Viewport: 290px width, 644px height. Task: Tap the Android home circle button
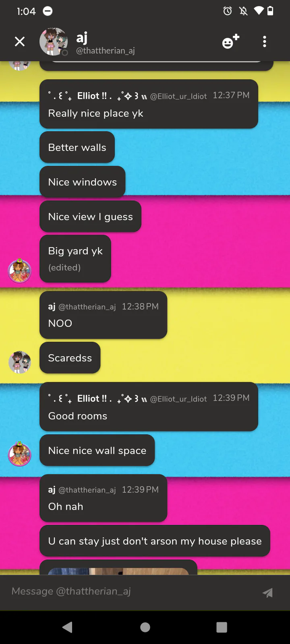click(145, 627)
